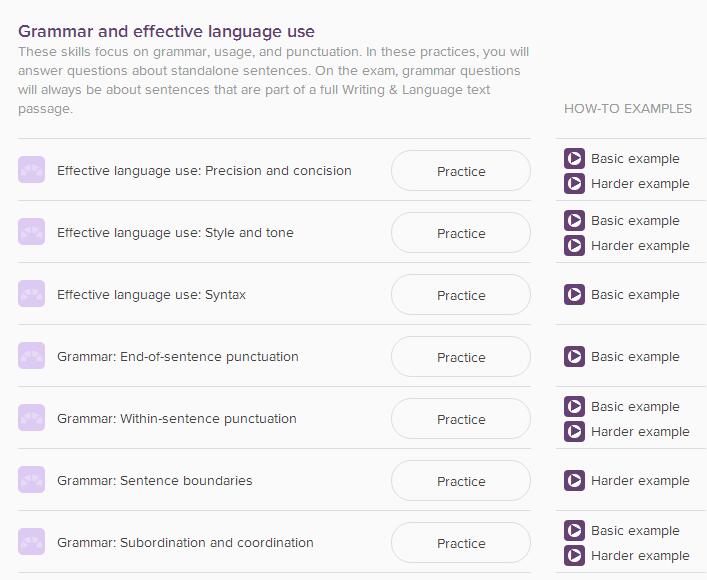
Task: Play Basic example video for Style and tone
Action: click(x=621, y=221)
